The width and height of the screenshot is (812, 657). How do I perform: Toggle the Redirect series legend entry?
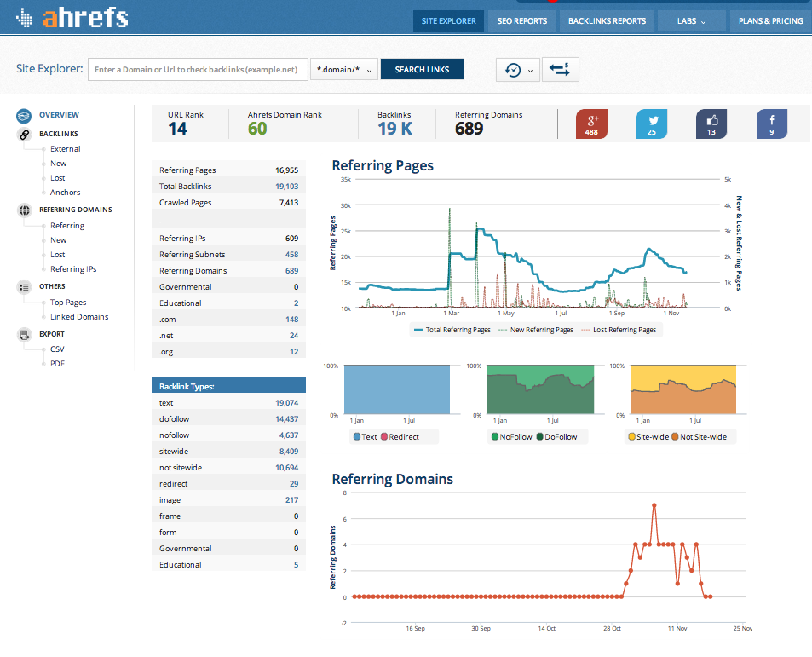(400, 437)
